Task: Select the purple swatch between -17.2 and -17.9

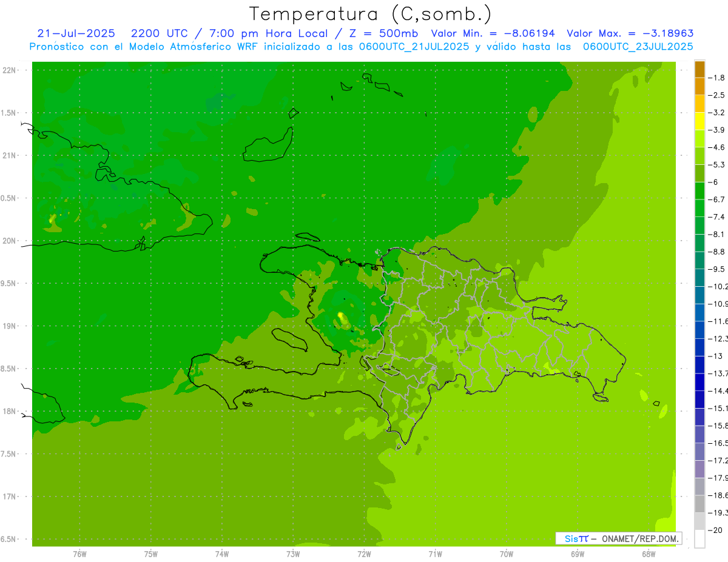Action: pos(699,469)
